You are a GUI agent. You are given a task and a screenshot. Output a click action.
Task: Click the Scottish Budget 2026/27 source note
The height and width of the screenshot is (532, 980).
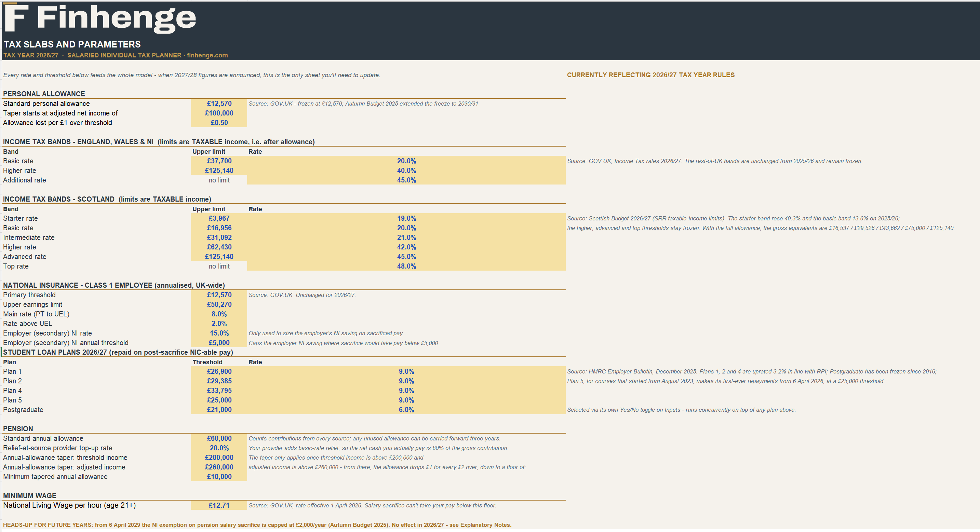[x=733, y=218]
